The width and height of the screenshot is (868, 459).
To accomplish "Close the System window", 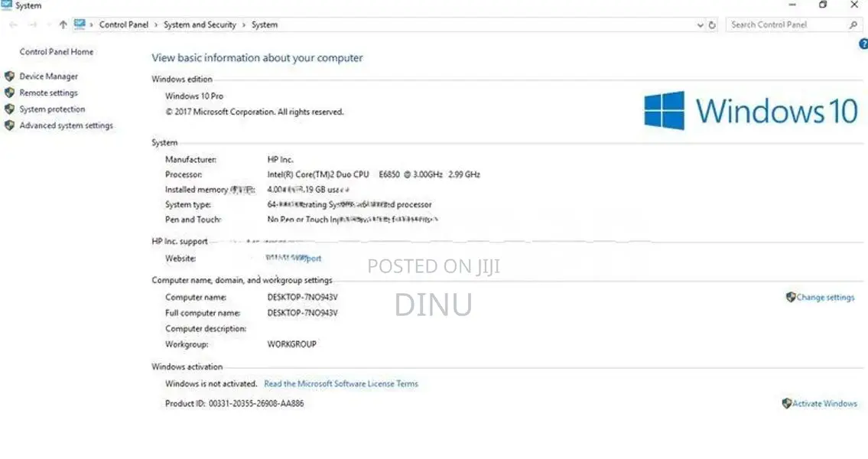I will (x=854, y=5).
